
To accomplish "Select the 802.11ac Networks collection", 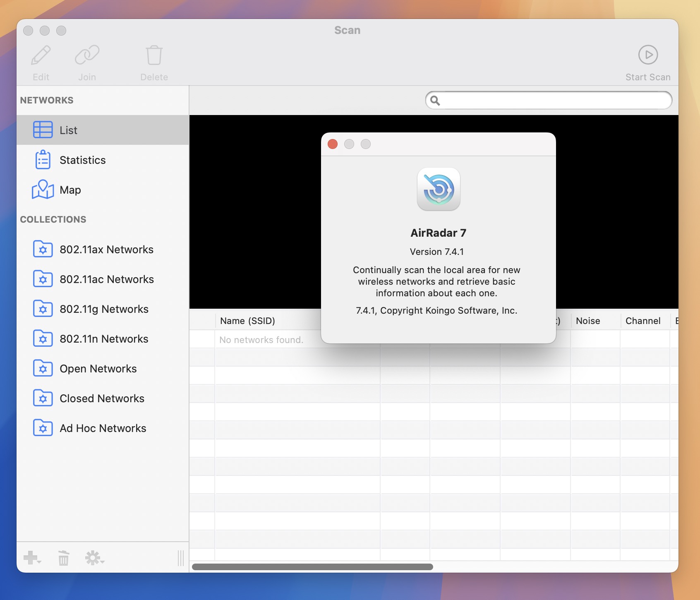I will coord(103,279).
